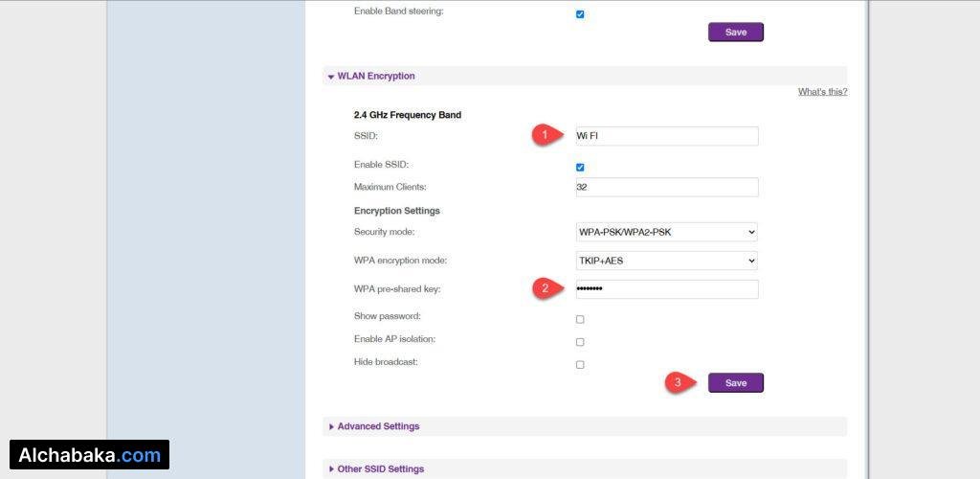Save the WLAN Encryption settings
Screen dimensions: 980x479
point(736,382)
